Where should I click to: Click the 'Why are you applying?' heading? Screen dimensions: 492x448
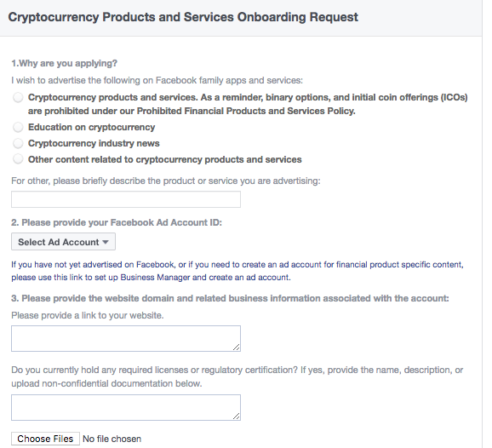tap(65, 63)
